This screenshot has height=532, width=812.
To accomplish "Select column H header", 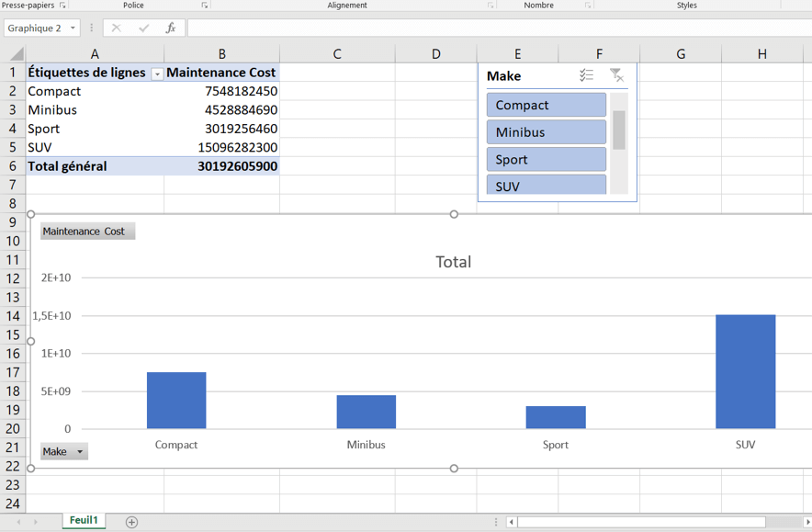I will [x=761, y=54].
